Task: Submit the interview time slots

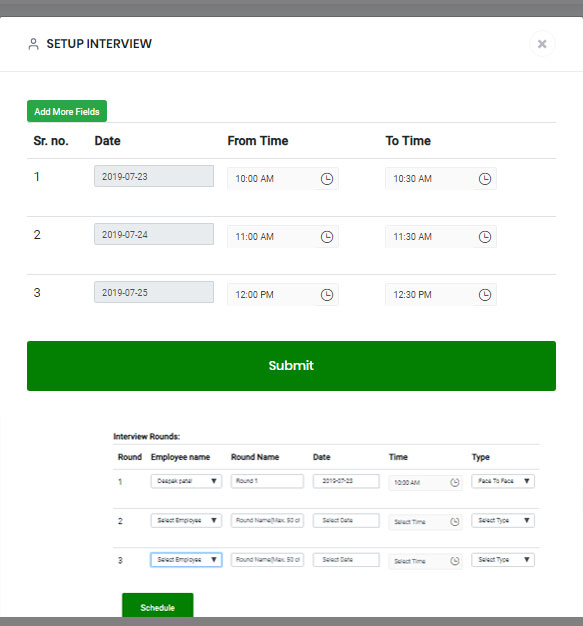Action: (x=291, y=366)
